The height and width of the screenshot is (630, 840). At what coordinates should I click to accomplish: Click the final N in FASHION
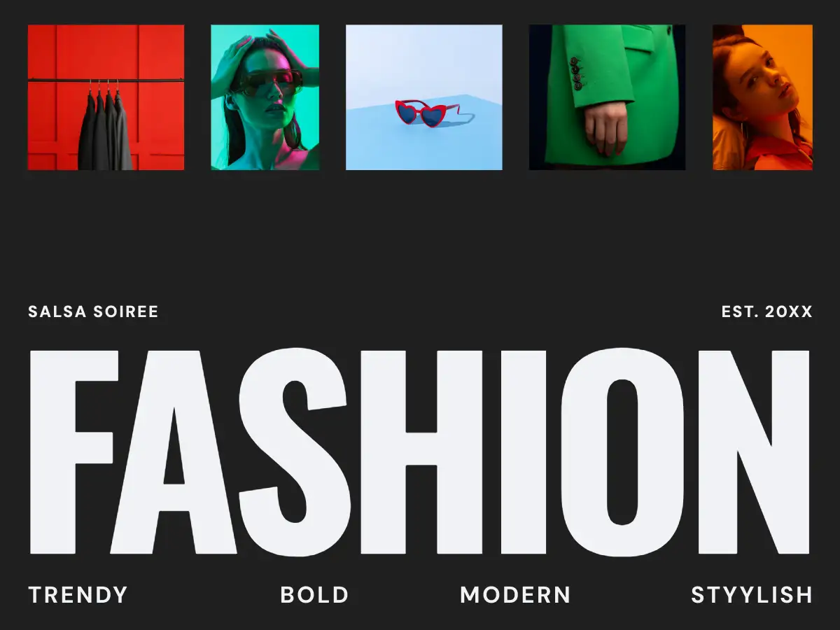754,452
